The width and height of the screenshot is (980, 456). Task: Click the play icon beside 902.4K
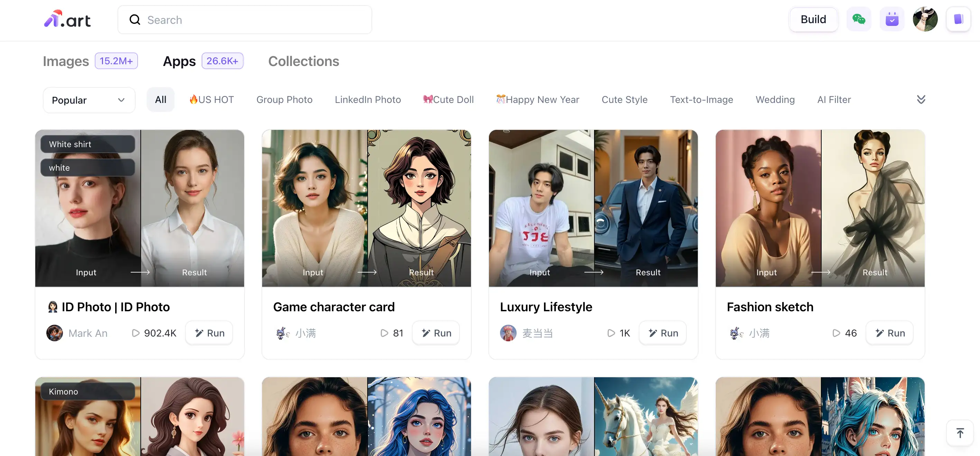tap(135, 333)
